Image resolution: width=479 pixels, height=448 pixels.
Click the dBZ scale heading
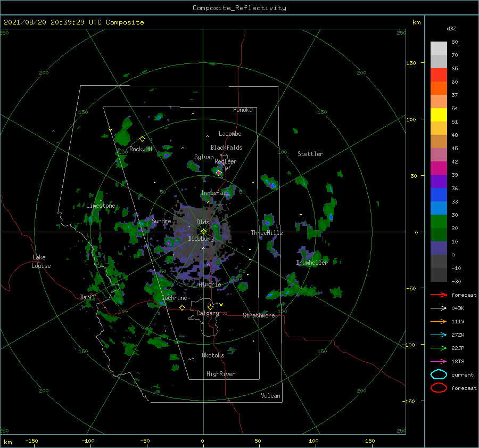click(451, 29)
